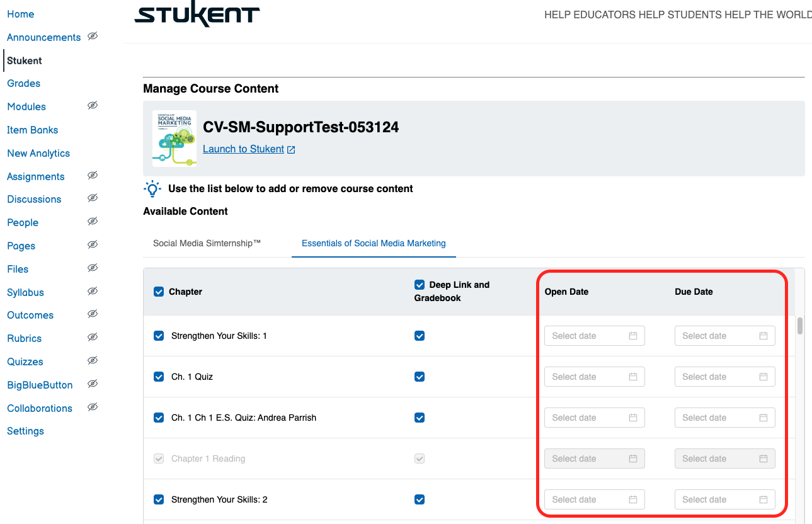Click calendar icon in Strengthen Your Skills: 2 Due Date
812x524 pixels.
763,499
